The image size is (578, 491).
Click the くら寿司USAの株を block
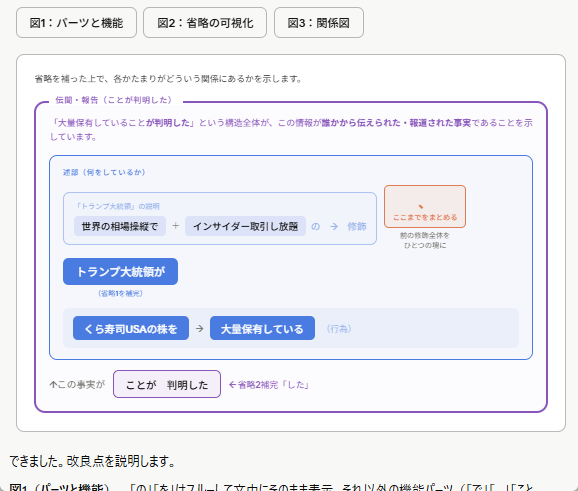pyautogui.click(x=131, y=328)
